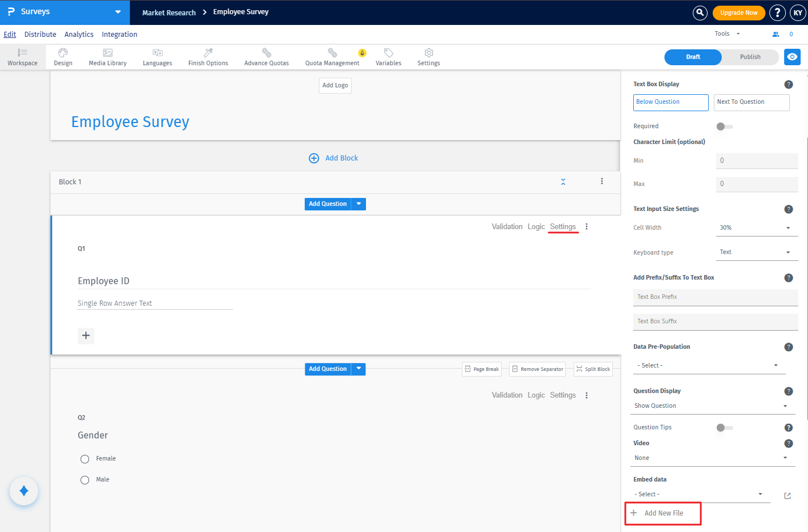Open Q1 three-dot options menu
808x532 pixels.
click(587, 226)
